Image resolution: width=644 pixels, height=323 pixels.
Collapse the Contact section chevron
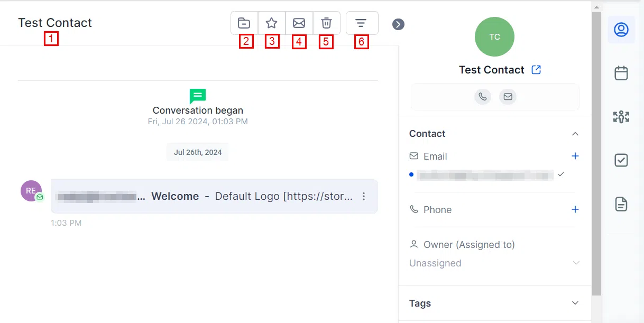tap(575, 134)
